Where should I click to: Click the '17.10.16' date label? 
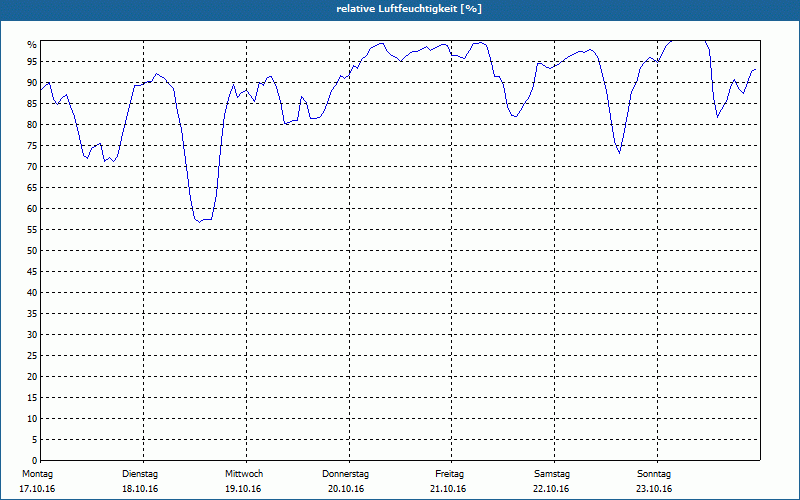[x=37, y=489]
